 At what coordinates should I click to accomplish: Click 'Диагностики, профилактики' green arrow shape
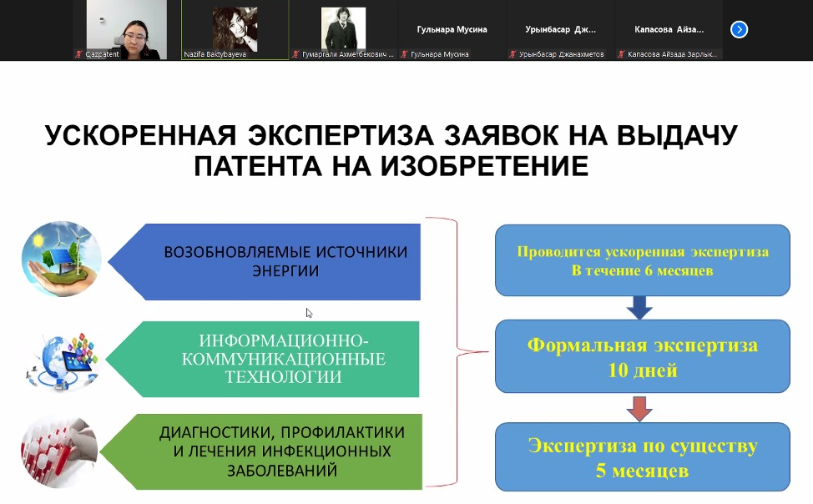(275, 451)
